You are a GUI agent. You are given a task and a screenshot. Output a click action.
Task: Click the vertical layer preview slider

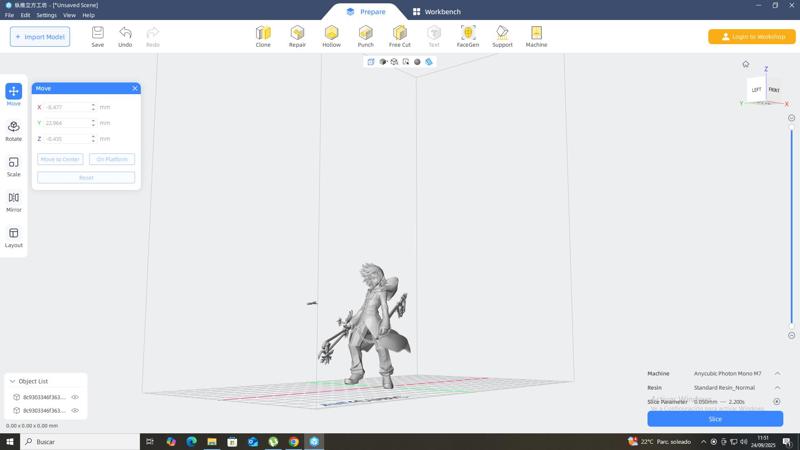pos(791,227)
